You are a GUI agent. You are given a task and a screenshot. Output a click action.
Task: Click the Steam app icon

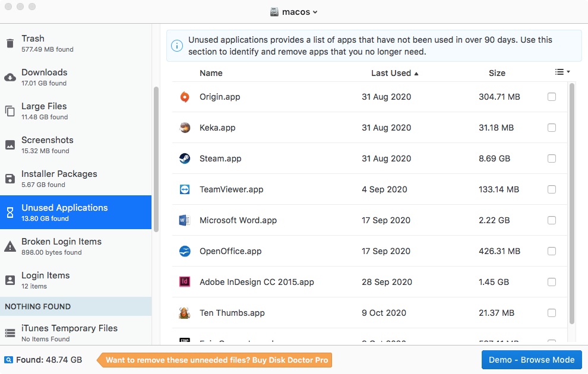click(185, 159)
